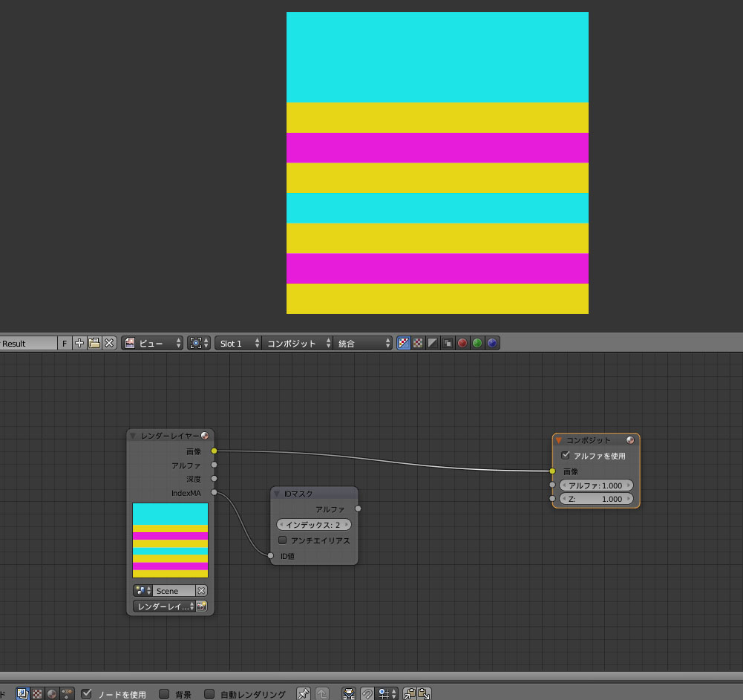Viewport: 743px width, 700px height.
Task: Show blue channel only
Action: pos(492,343)
